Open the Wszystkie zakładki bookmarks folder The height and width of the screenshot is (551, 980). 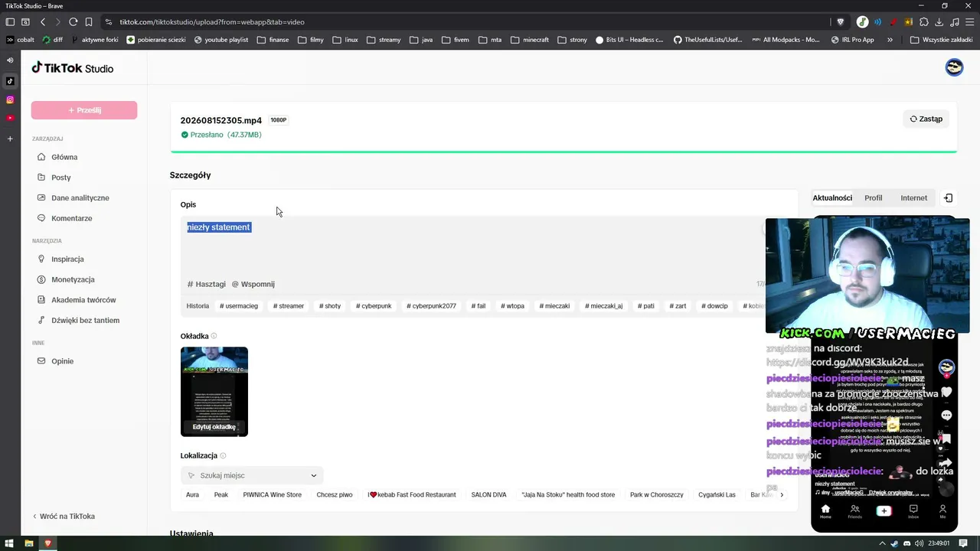[x=941, y=40]
